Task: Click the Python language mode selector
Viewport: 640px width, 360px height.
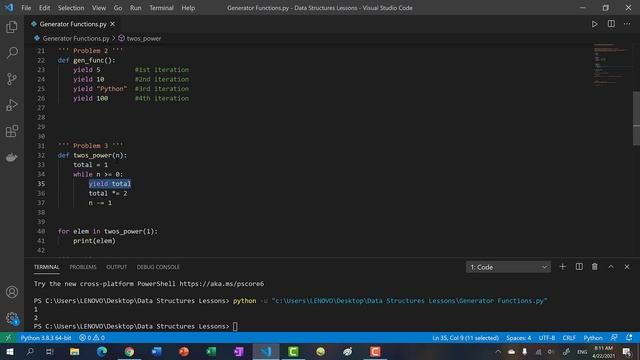Action: (593, 338)
